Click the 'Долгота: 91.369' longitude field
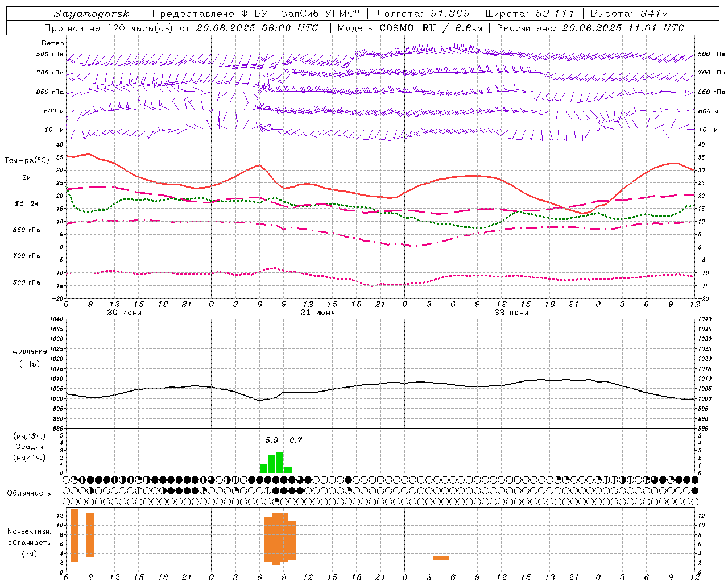Viewport: 728px width, 582px height. (423, 14)
